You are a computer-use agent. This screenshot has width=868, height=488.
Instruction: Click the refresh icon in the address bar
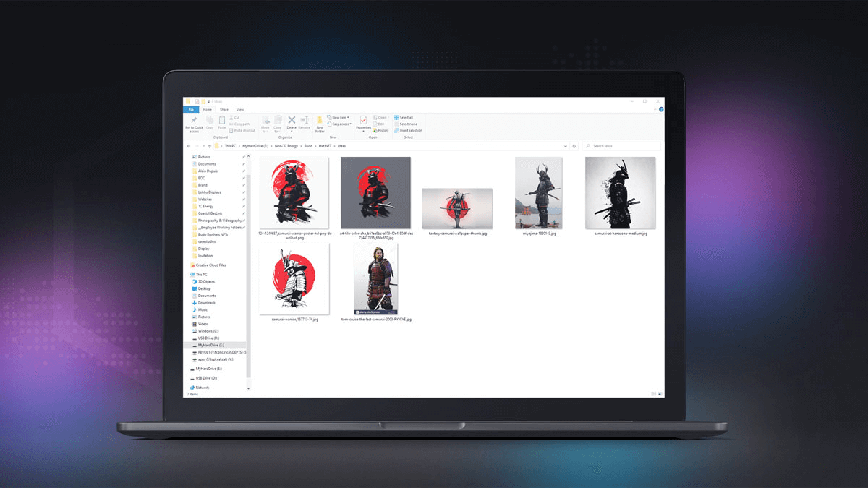(x=574, y=146)
